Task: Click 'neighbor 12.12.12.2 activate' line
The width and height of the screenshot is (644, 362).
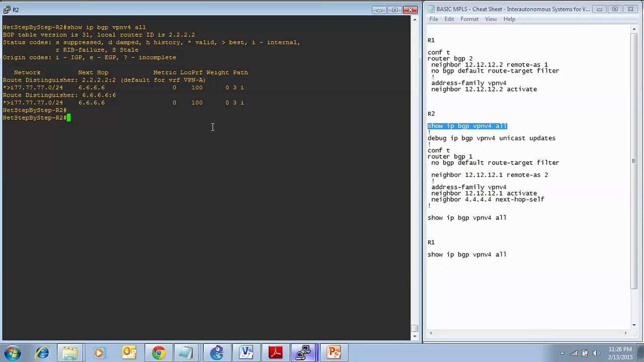Action: (x=484, y=89)
